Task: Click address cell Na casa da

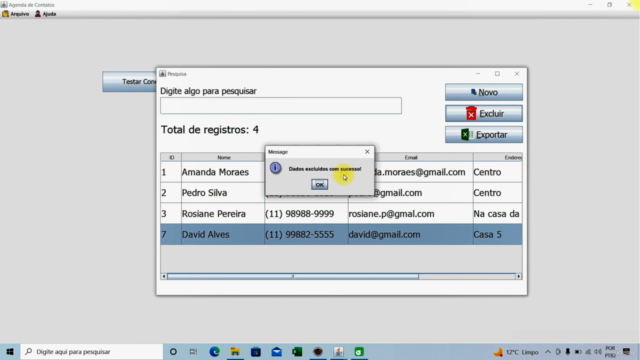Action: tap(498, 213)
